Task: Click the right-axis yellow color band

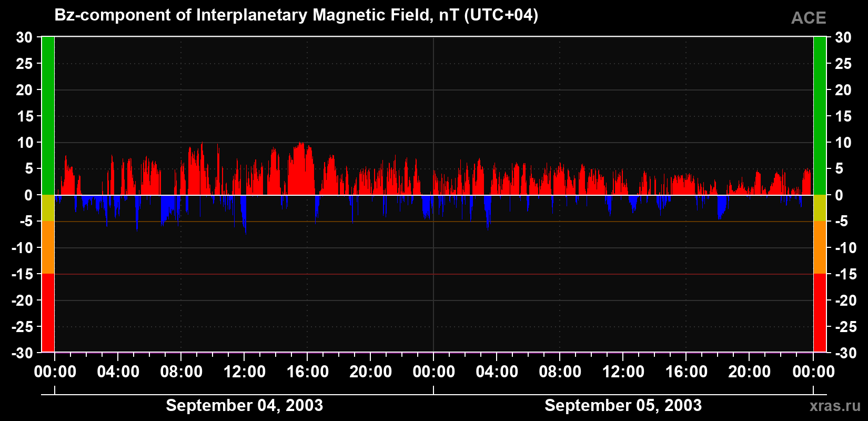Action: click(x=820, y=208)
